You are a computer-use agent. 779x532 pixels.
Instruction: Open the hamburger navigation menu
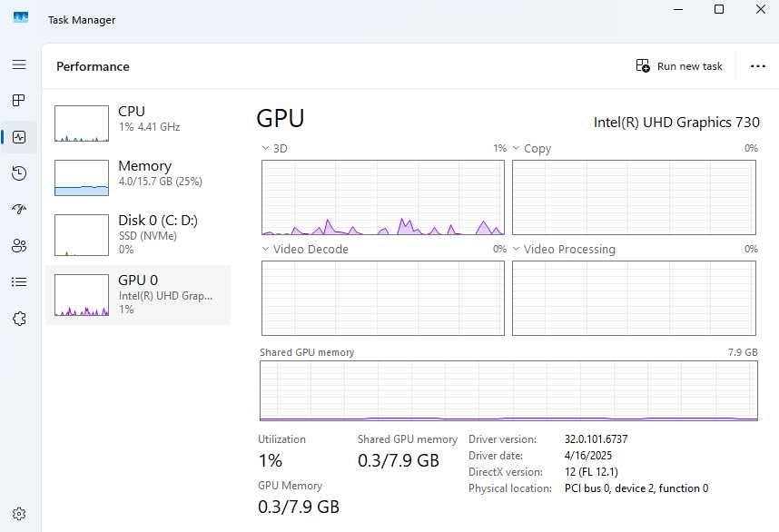click(19, 65)
